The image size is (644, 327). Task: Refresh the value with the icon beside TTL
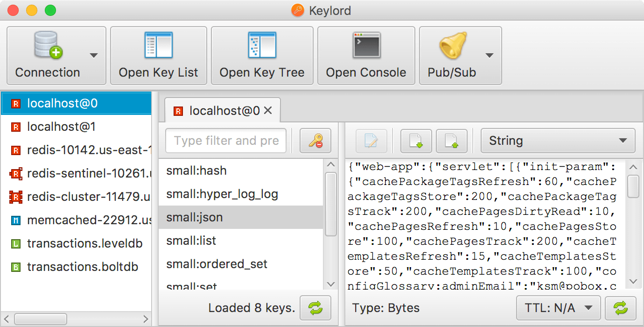click(x=621, y=308)
